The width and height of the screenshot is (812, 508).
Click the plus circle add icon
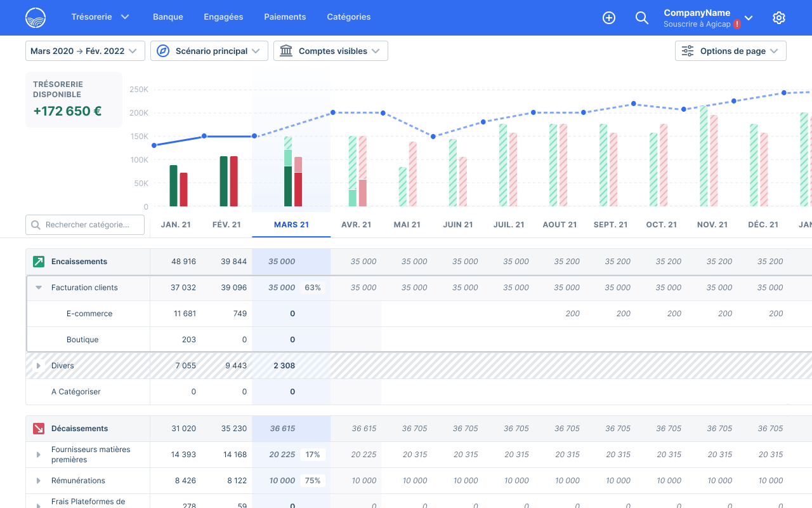[x=609, y=18]
